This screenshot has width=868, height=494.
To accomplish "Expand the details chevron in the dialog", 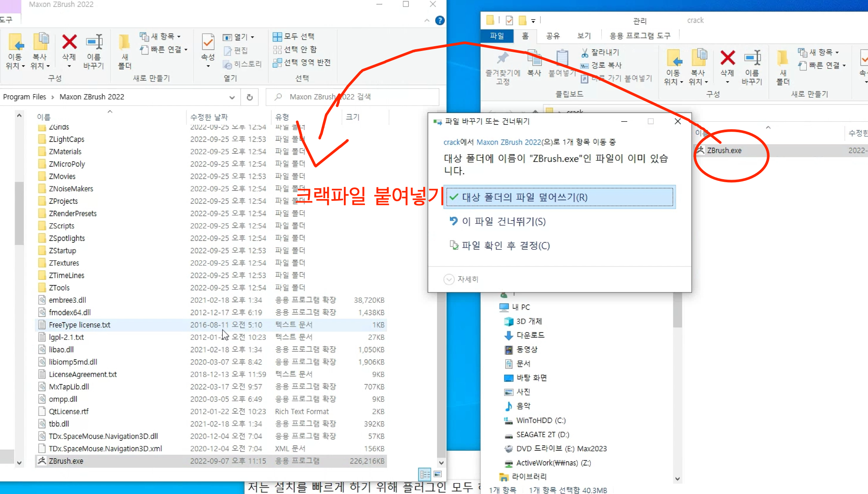I will coord(449,279).
